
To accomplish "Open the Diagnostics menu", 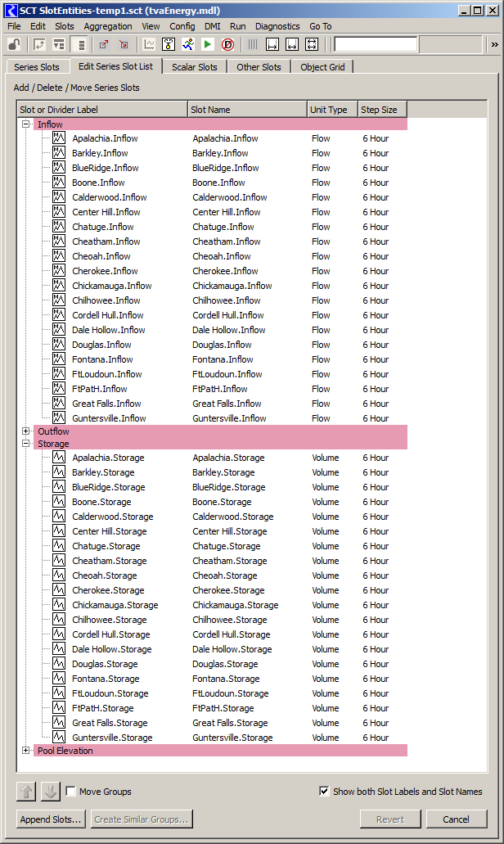I will (277, 26).
